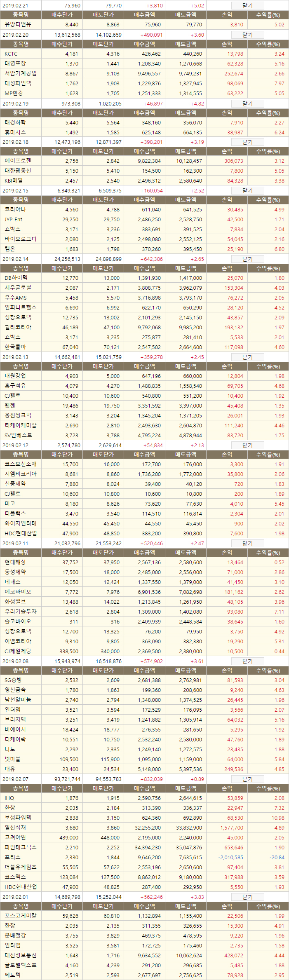Click the 닫기 button for 2019.02.21
This screenshot has height=980, width=289.
point(247,6)
